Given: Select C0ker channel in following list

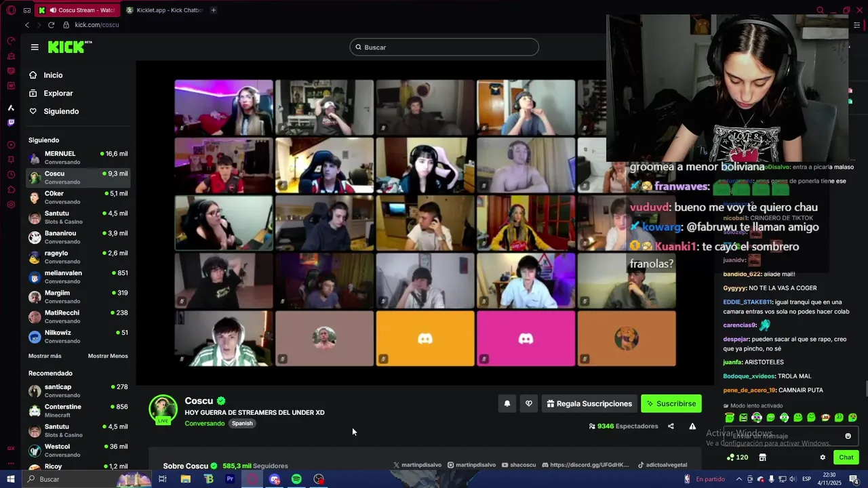Looking at the screenshot, I should point(78,197).
